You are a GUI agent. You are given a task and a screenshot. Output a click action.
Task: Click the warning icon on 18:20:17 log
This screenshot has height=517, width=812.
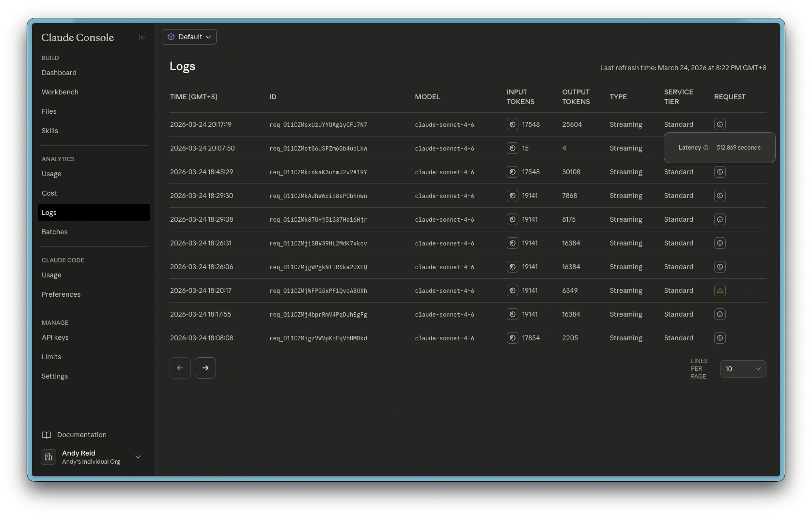click(x=719, y=290)
